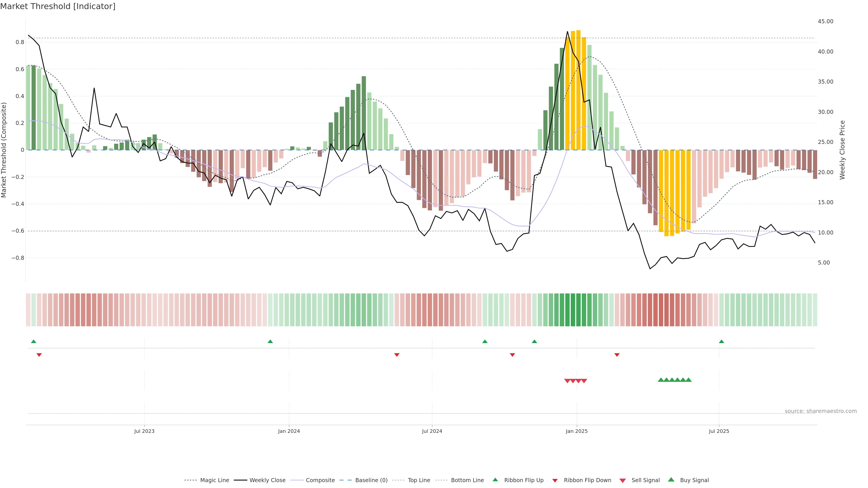This screenshot has height=488, width=868.
Task: Click the Buy Signal legend icon
Action: tap(671, 480)
